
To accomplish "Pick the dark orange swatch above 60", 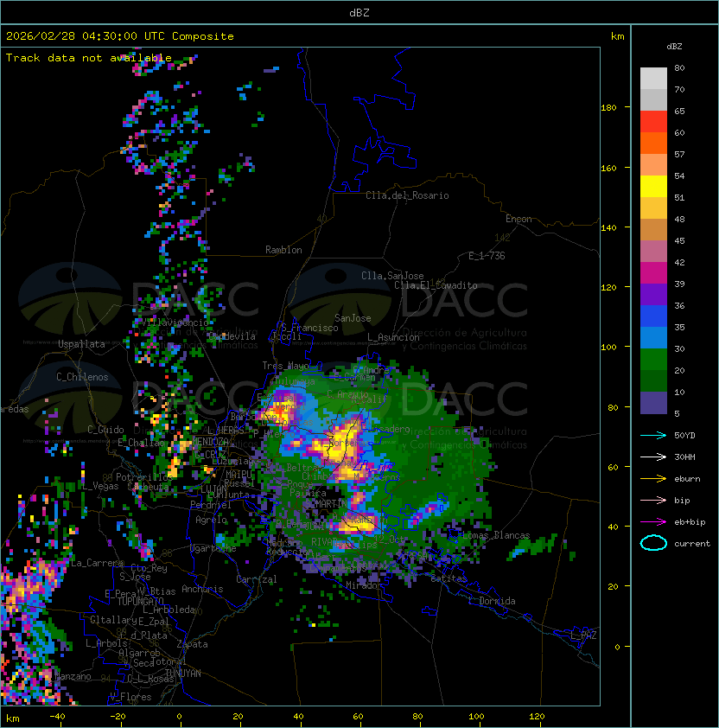I will pos(653,143).
